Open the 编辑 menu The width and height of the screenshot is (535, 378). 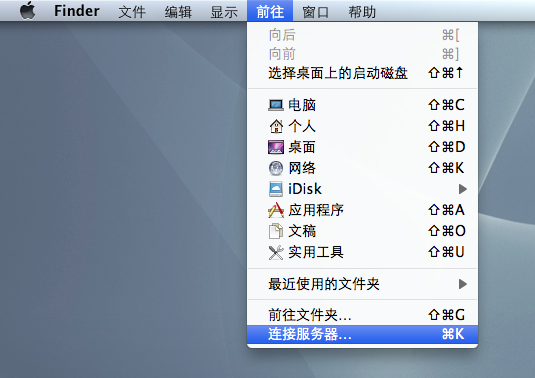[178, 12]
